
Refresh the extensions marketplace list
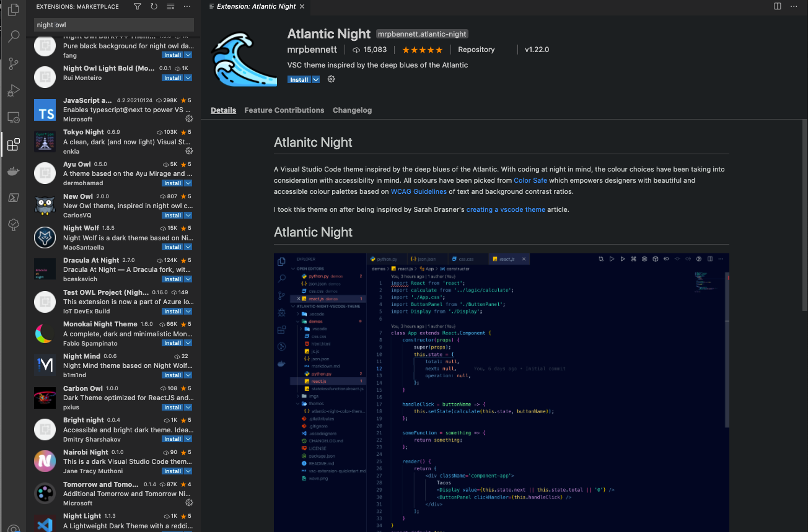154,6
